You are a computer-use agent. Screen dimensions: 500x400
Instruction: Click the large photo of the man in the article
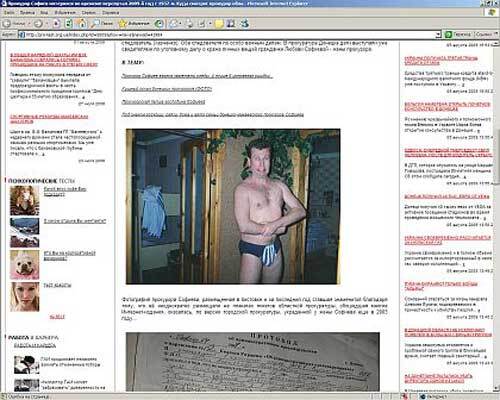click(233, 206)
